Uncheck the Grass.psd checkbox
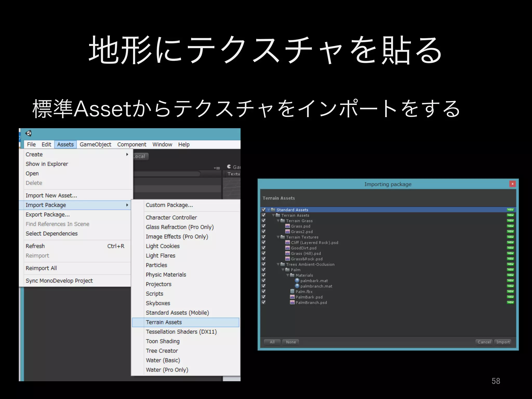The width and height of the screenshot is (532, 399). coord(263,226)
